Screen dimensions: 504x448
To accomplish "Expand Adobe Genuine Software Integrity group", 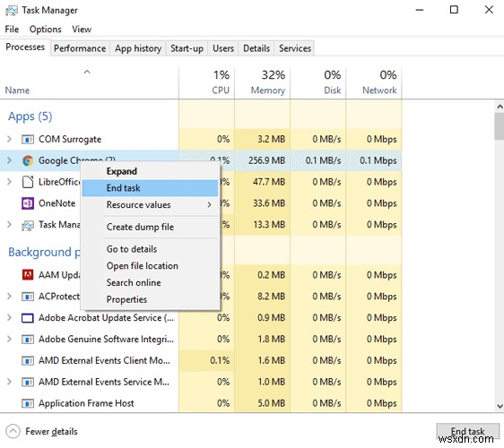I will [x=9, y=339].
